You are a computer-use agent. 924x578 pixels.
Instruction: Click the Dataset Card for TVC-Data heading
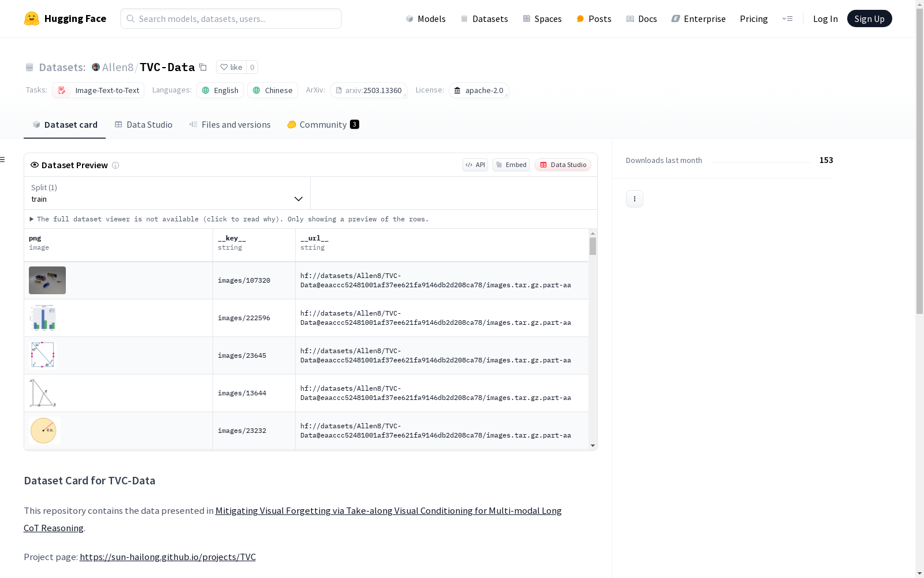pos(90,480)
